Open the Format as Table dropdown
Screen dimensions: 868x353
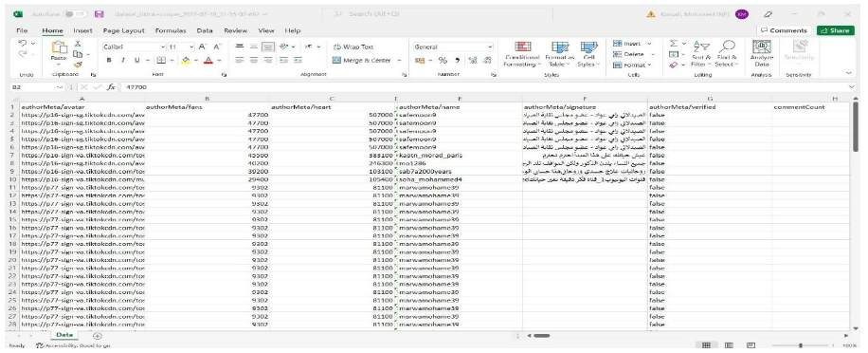click(559, 54)
